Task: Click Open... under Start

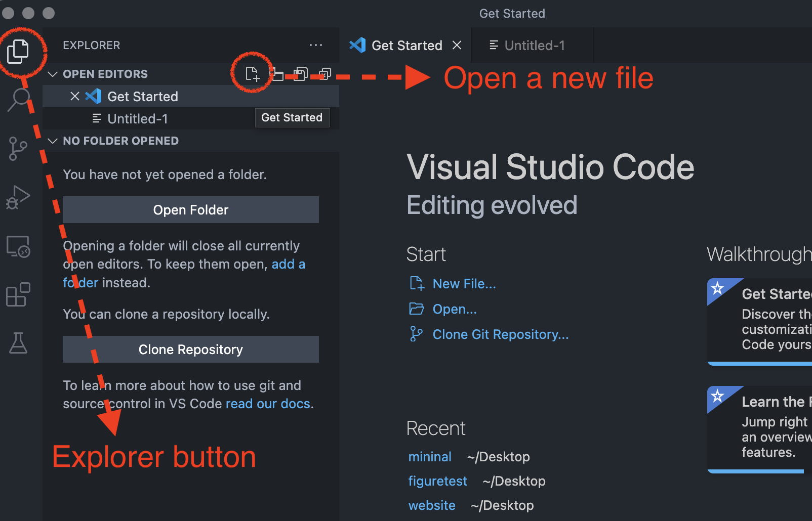Action: tap(455, 309)
